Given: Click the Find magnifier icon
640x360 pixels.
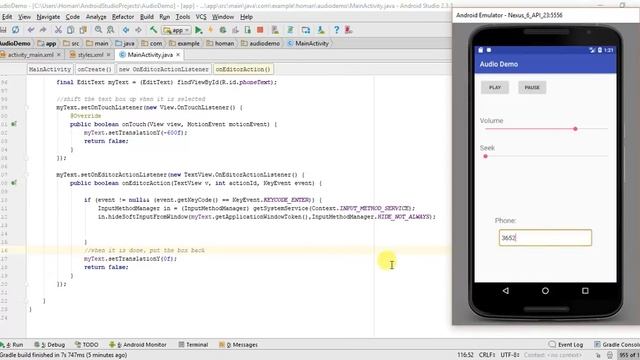Looking at the screenshot, I should tap(98, 30).
